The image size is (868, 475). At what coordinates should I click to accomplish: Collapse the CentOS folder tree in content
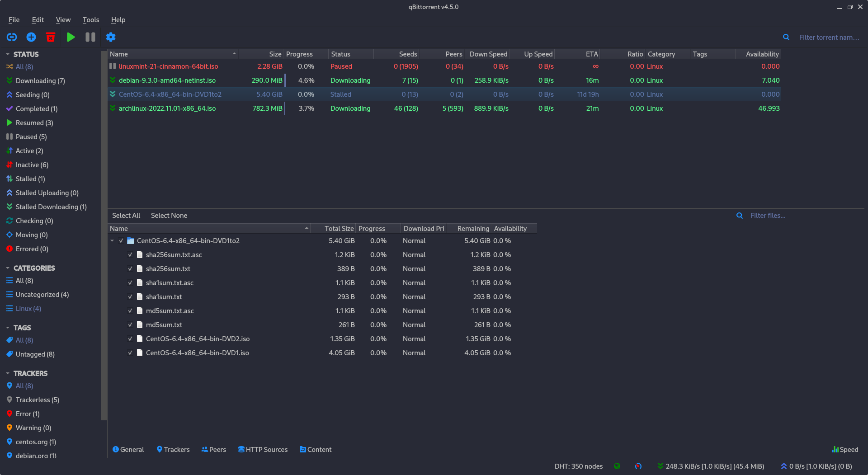[112, 241]
